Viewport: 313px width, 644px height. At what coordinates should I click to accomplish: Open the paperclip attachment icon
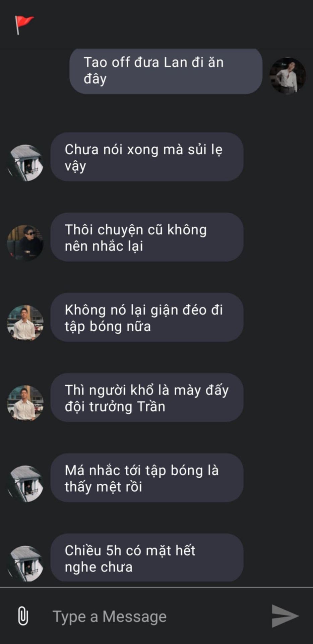coord(23,616)
